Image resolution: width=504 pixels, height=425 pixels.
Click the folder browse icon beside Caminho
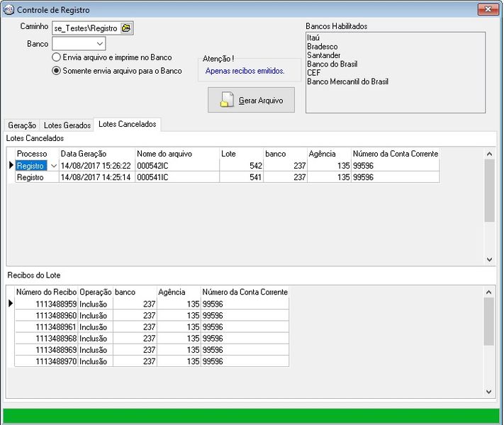pos(126,28)
